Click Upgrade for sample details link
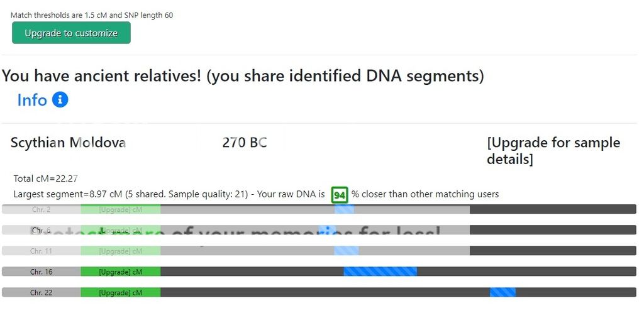 pos(553,151)
